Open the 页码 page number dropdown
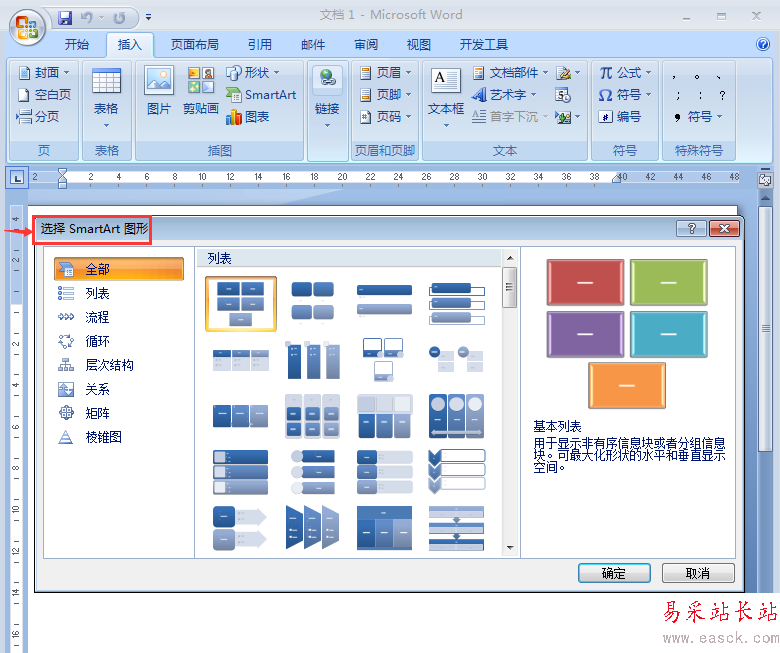This screenshot has width=780, height=653. [x=386, y=116]
